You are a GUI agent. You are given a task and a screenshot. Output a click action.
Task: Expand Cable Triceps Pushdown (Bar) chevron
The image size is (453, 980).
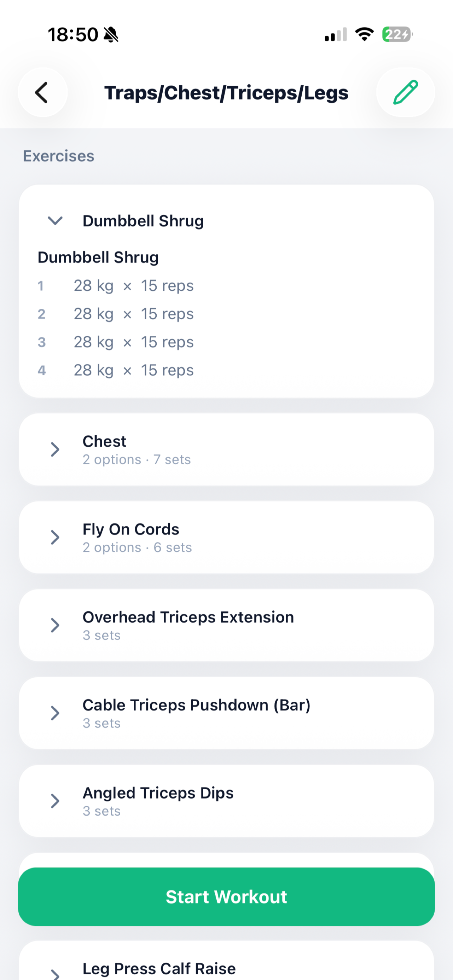55,713
